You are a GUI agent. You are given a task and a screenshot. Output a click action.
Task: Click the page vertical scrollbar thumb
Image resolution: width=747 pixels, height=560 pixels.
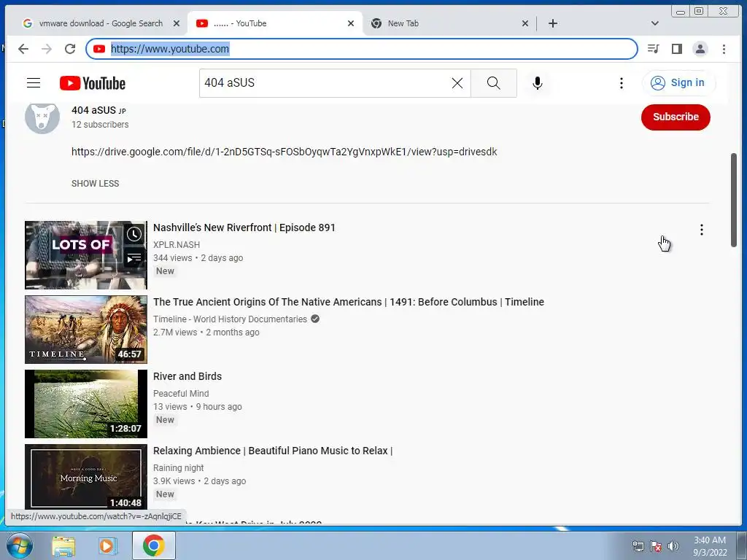pos(734,200)
